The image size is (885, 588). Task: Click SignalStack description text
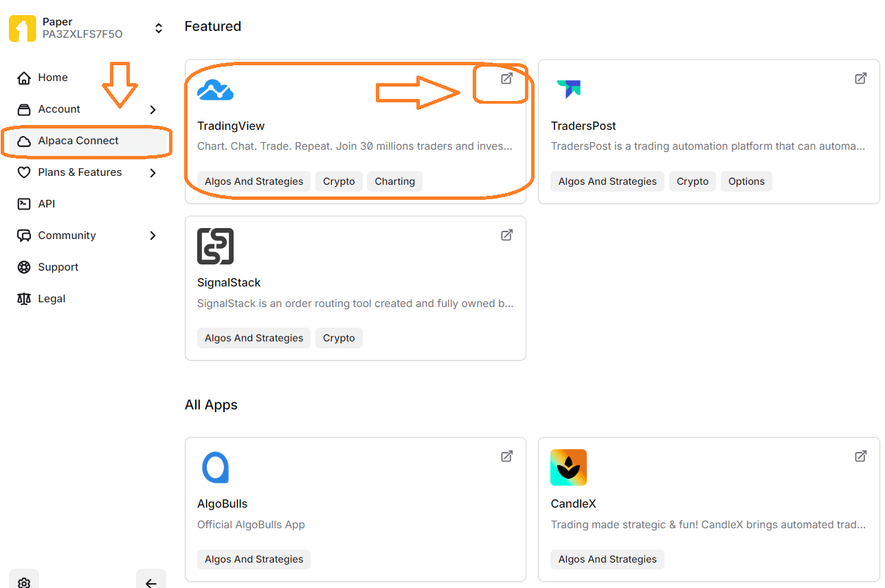click(x=355, y=303)
